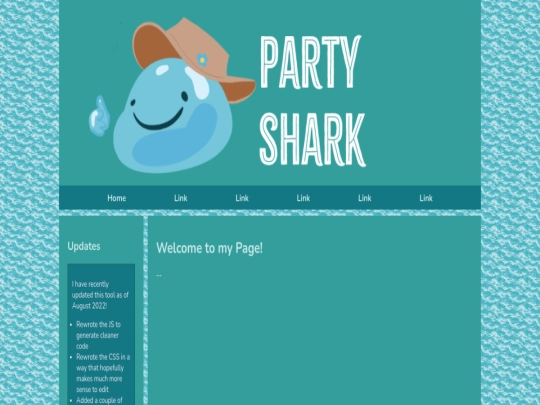Select the Updates sidebar heading
This screenshot has height=405, width=540.
(84, 246)
